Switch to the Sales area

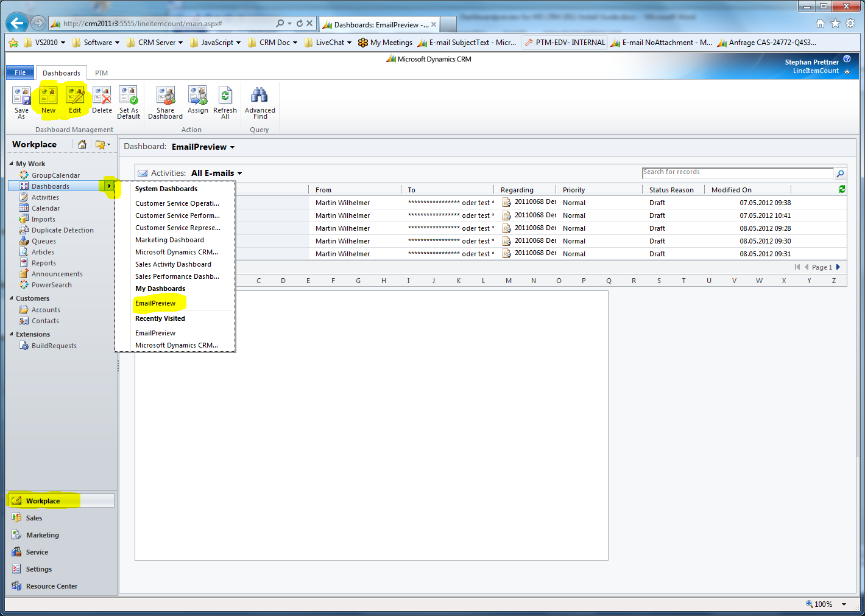coord(34,518)
